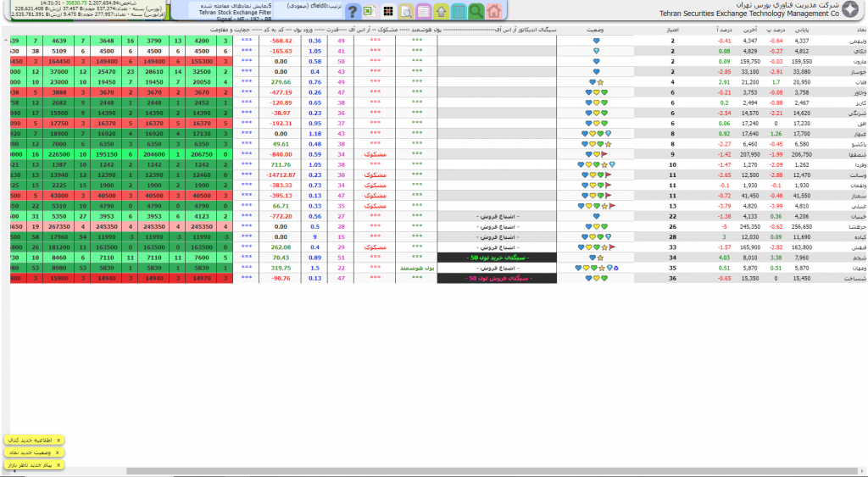The width and height of the screenshot is (868, 477).
Task: Click the colored grid icon in toolbar
Action: click(x=387, y=11)
